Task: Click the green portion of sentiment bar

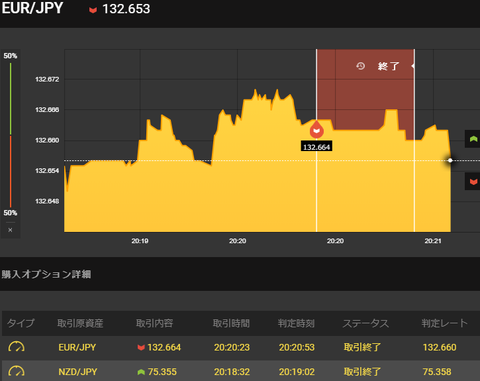Action: click(10, 99)
